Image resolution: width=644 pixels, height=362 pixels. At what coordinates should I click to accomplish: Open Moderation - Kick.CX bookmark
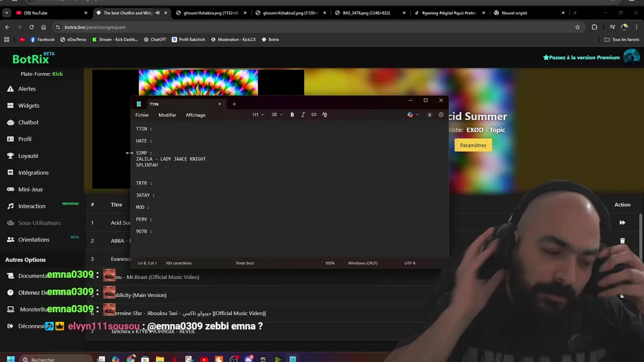coord(233,40)
